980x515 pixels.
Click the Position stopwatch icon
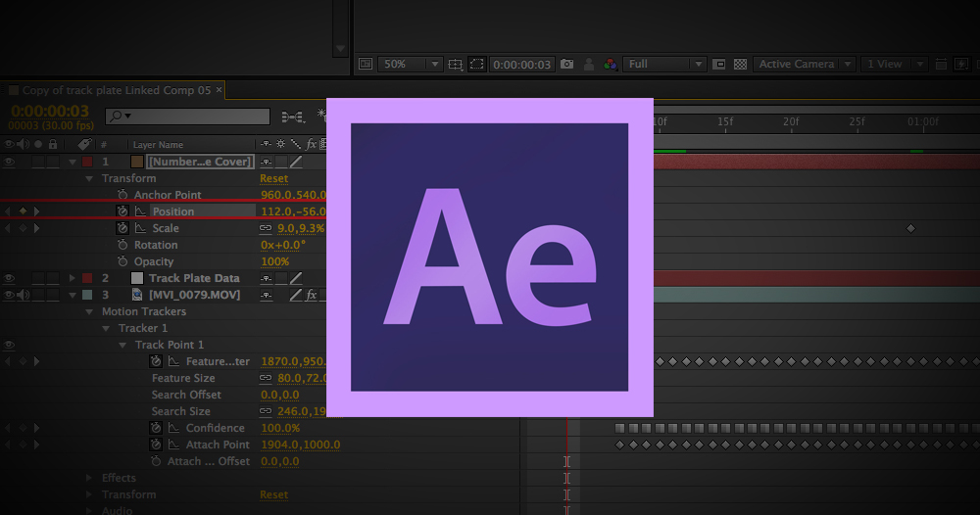122,211
